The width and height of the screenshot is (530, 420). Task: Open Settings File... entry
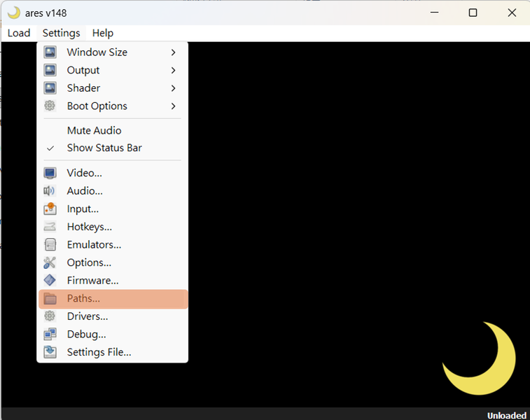[113, 352]
